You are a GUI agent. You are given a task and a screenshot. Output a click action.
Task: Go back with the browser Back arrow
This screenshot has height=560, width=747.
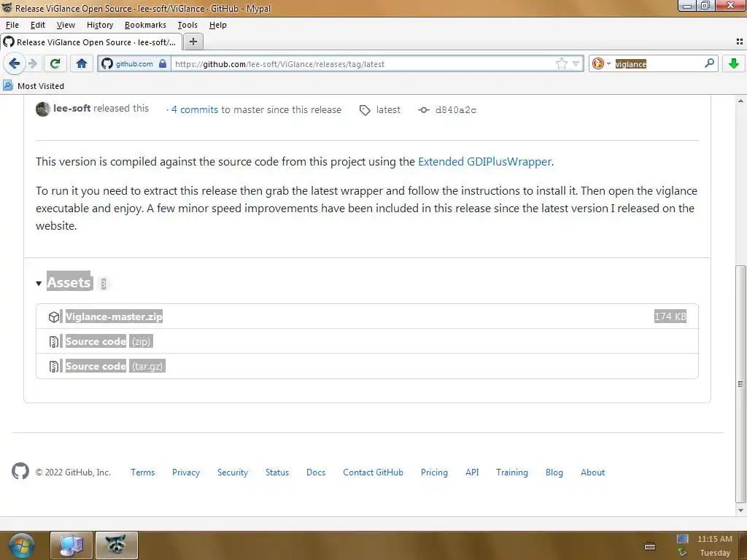coord(15,63)
